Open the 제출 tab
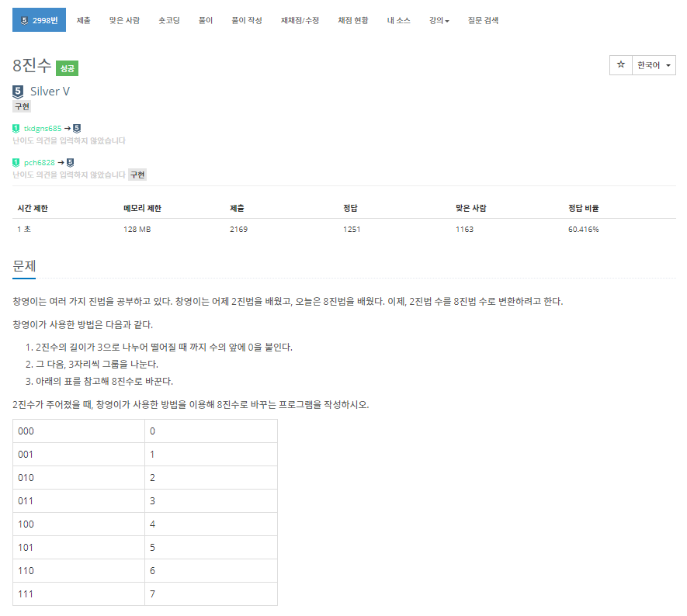687x616 pixels. point(83,20)
